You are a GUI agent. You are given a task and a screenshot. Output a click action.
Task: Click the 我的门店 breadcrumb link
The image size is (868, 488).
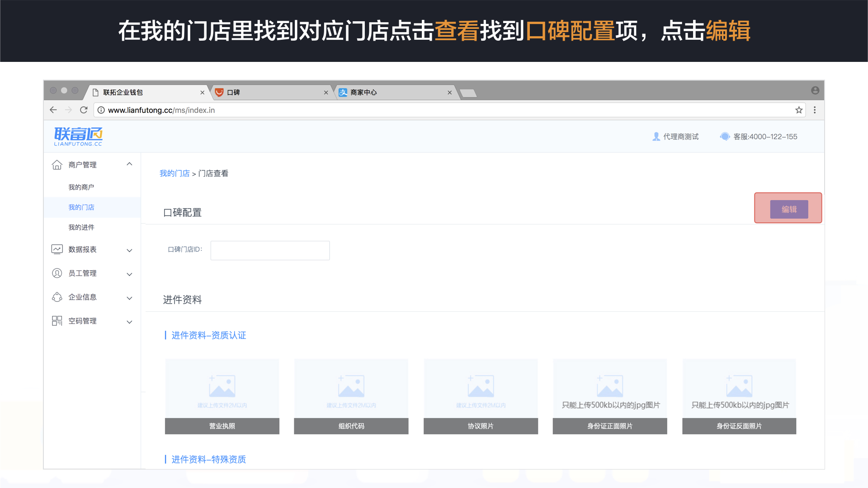click(x=175, y=174)
